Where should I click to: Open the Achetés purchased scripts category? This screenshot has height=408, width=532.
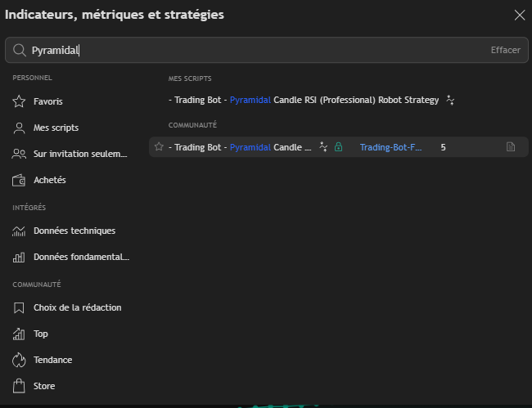click(x=49, y=180)
